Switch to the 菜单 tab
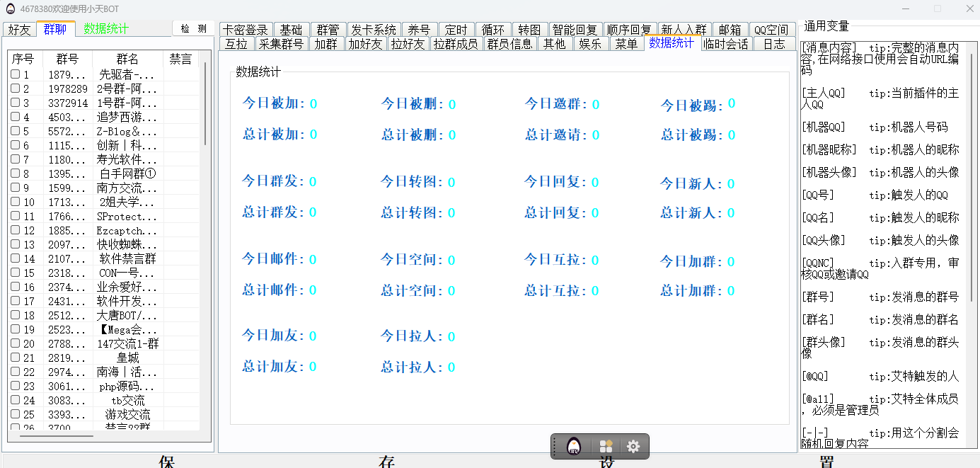This screenshot has height=468, width=980. [x=626, y=44]
